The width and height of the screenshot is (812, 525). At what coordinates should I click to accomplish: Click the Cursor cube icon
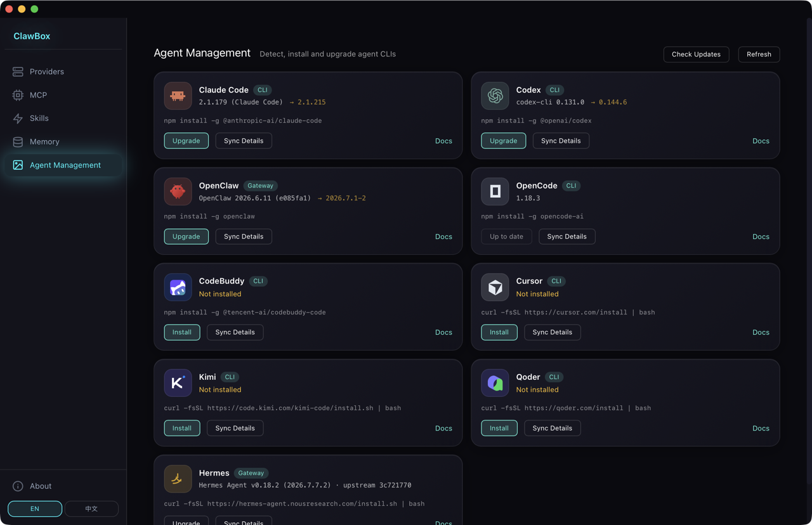coord(495,287)
